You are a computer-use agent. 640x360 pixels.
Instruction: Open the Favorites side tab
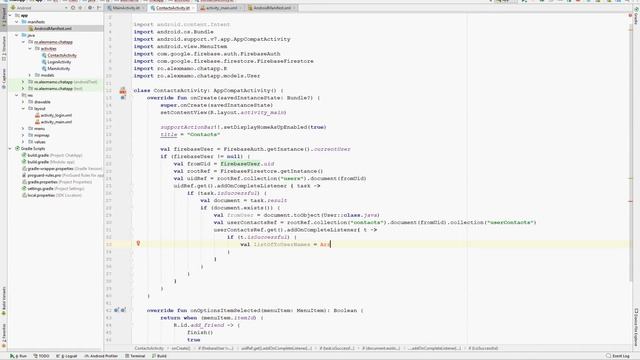click(4, 336)
